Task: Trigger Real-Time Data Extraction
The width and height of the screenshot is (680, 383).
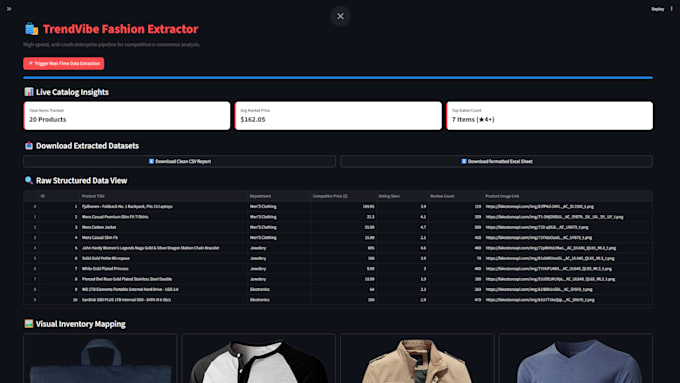Action: click(64, 63)
